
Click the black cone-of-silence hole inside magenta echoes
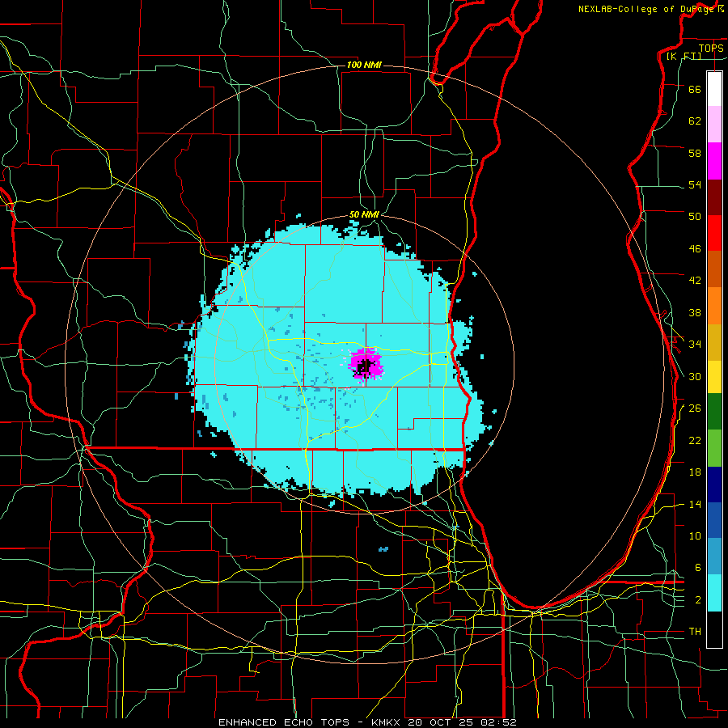(365, 366)
